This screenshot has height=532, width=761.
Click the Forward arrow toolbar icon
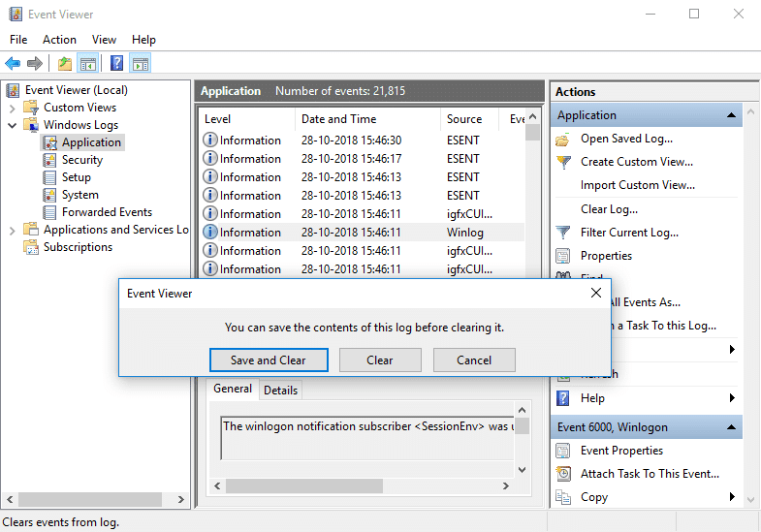tap(35, 63)
